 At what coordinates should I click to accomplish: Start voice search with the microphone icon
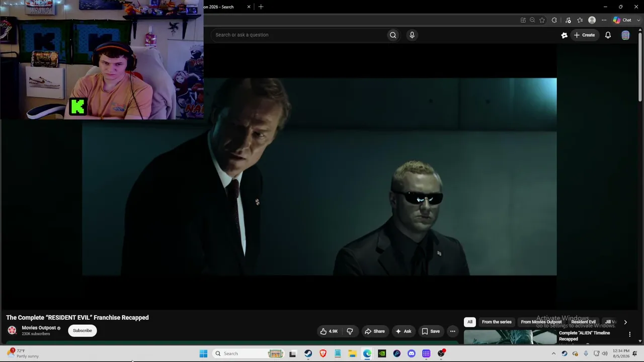tap(412, 35)
